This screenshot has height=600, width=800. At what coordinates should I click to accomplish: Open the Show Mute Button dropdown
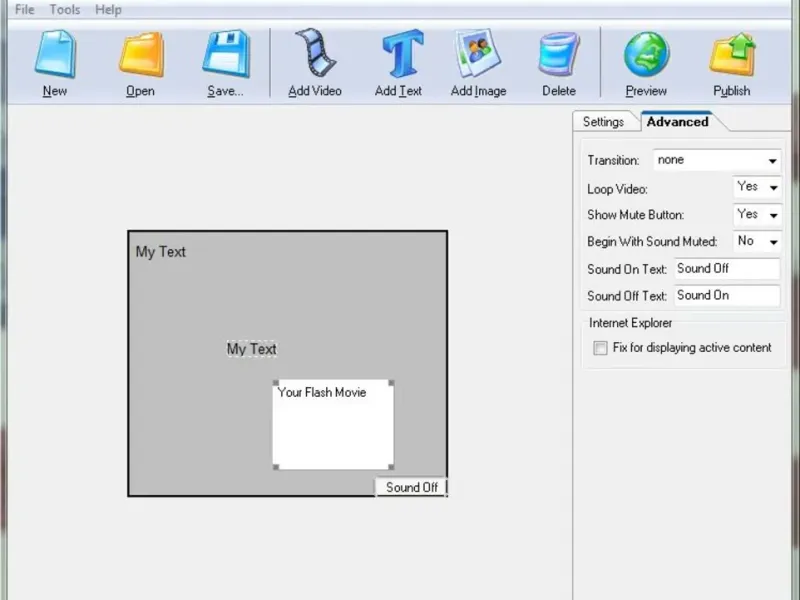(757, 215)
